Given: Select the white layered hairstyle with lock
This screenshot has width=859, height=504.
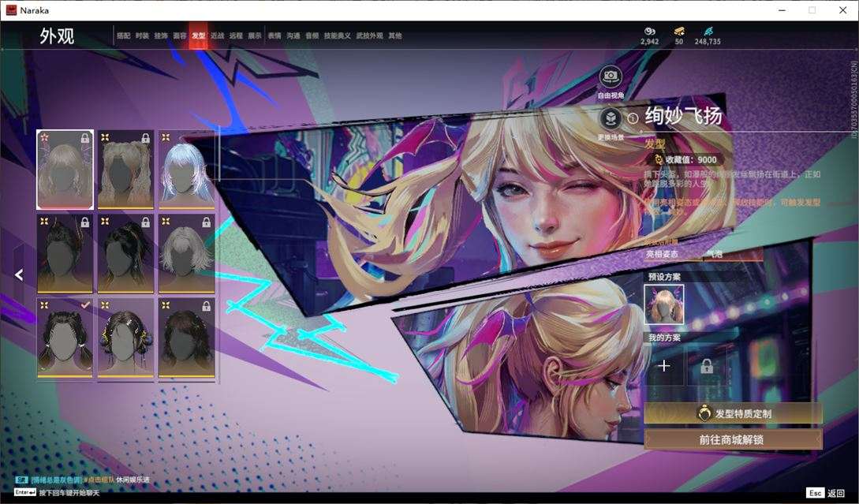Looking at the screenshot, I should (x=186, y=254).
